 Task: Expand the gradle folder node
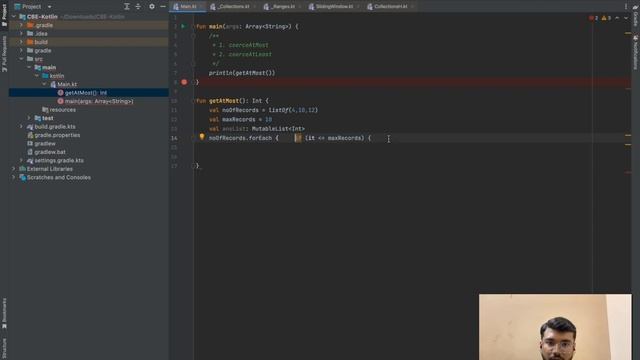22,51
